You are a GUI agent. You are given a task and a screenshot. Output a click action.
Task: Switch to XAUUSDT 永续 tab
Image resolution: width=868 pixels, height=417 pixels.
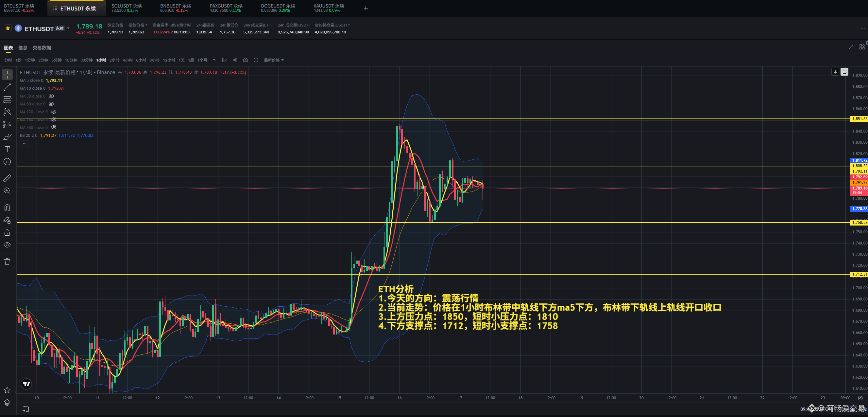click(x=329, y=8)
